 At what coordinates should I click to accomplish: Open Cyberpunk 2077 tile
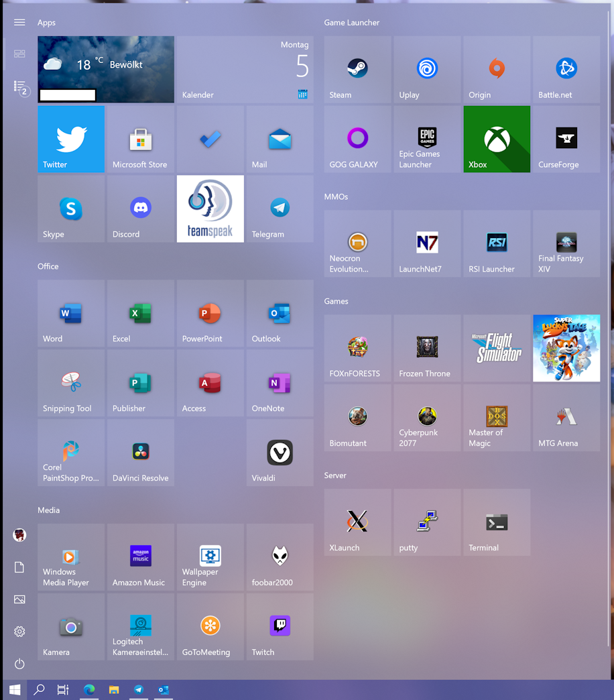[x=427, y=418]
